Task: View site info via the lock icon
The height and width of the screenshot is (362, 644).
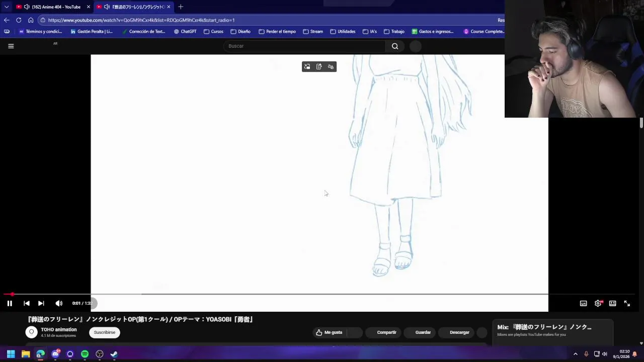Action: (43, 20)
